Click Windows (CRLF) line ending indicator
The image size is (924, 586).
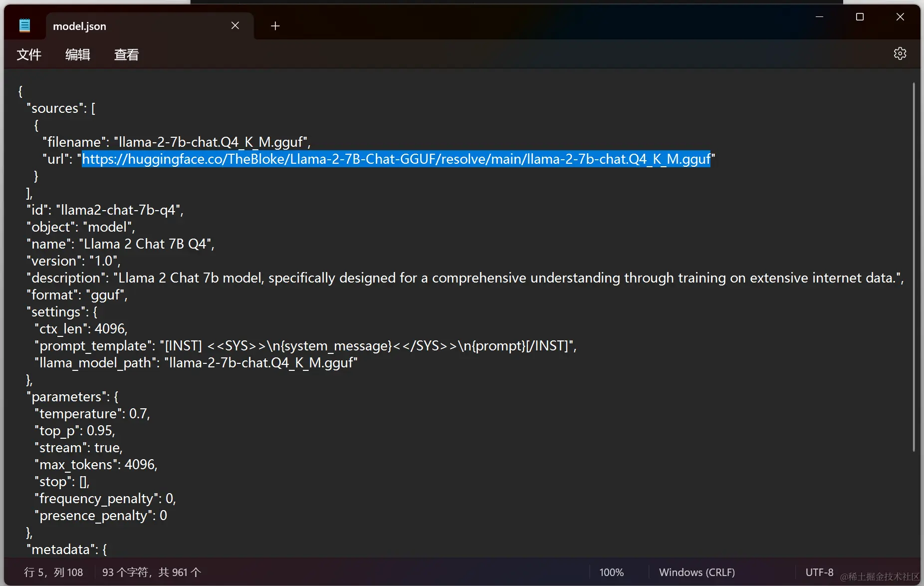pyautogui.click(x=696, y=572)
